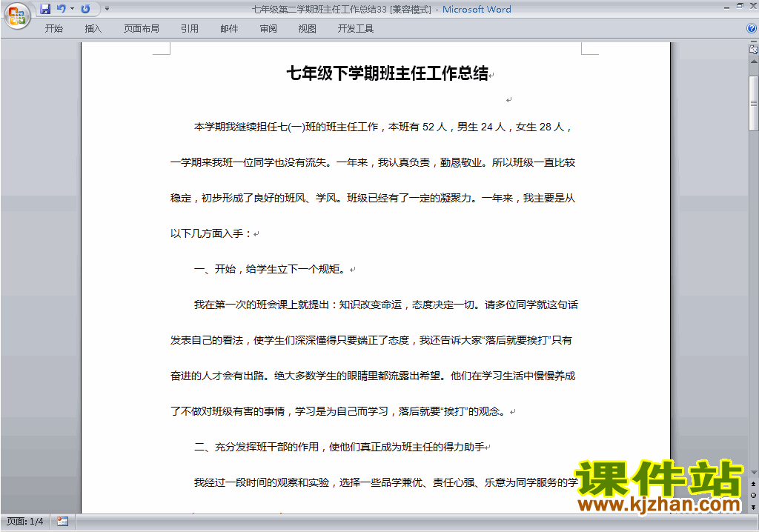Switch to the 视图 ribbon tab
This screenshot has width=759, height=532.
[x=308, y=29]
